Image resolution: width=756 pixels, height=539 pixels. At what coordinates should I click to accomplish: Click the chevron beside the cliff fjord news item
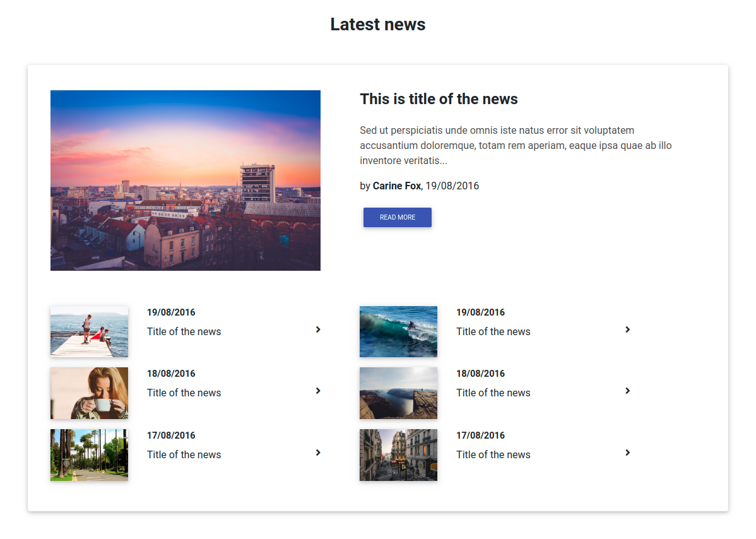[627, 391]
